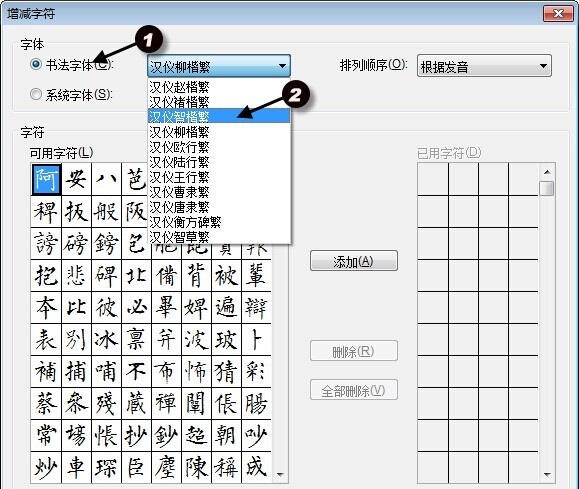Select the 遍 character cell

click(x=226, y=308)
